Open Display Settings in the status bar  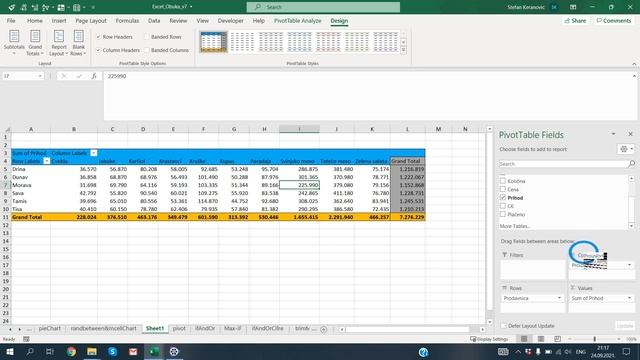click(489, 339)
